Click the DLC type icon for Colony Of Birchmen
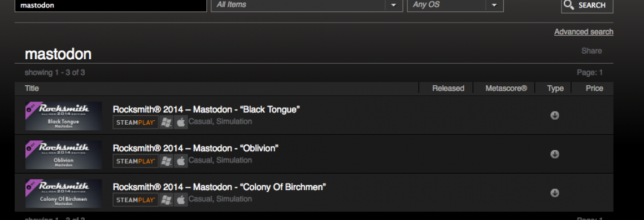 click(x=555, y=192)
